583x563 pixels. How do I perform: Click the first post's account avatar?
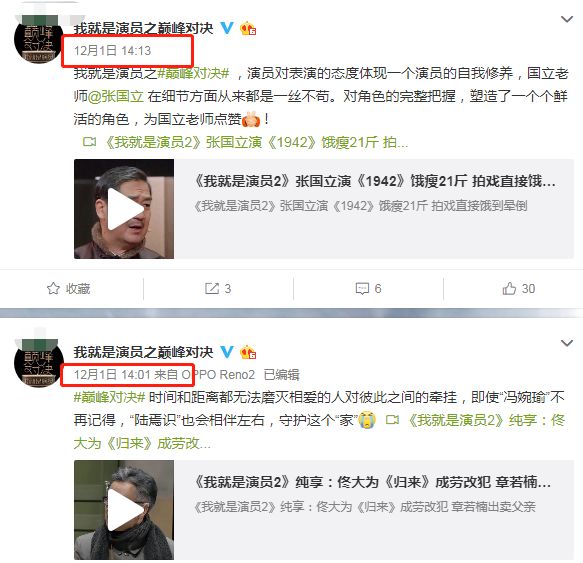(x=39, y=39)
